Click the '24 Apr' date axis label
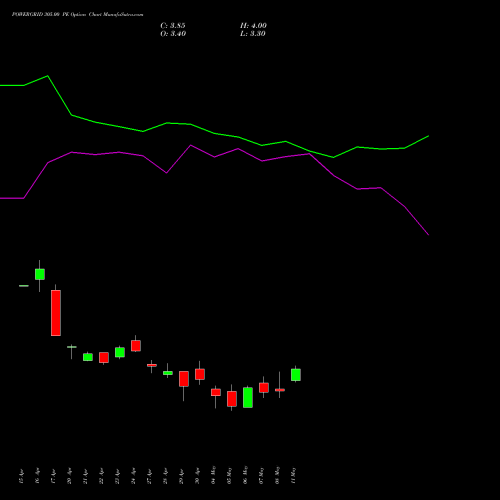 pyautogui.click(x=133, y=477)
